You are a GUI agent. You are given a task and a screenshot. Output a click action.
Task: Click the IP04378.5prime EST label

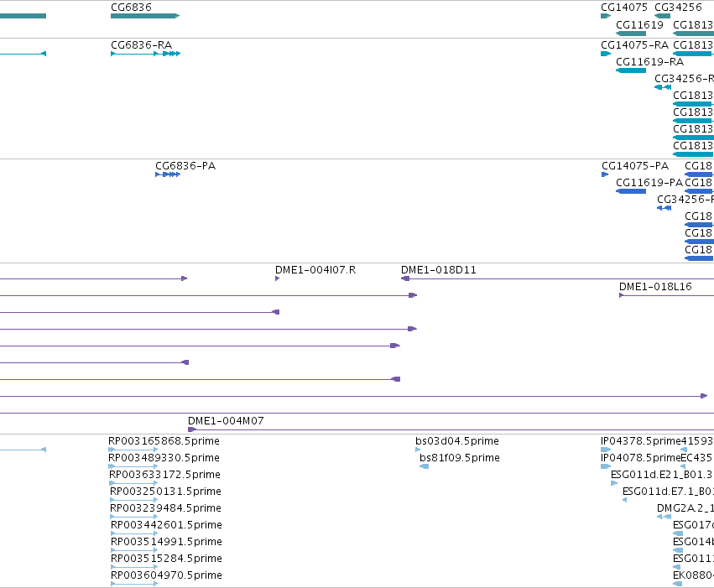pos(640,441)
